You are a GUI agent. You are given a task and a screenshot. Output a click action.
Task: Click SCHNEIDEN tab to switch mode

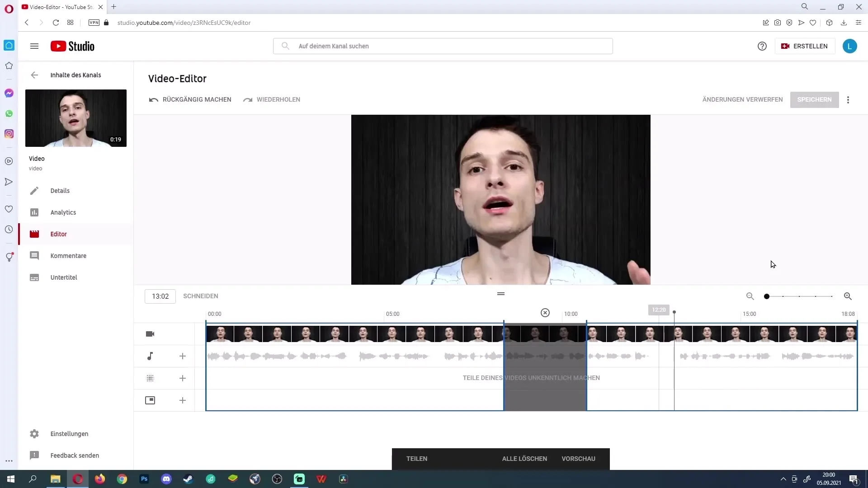(x=200, y=296)
